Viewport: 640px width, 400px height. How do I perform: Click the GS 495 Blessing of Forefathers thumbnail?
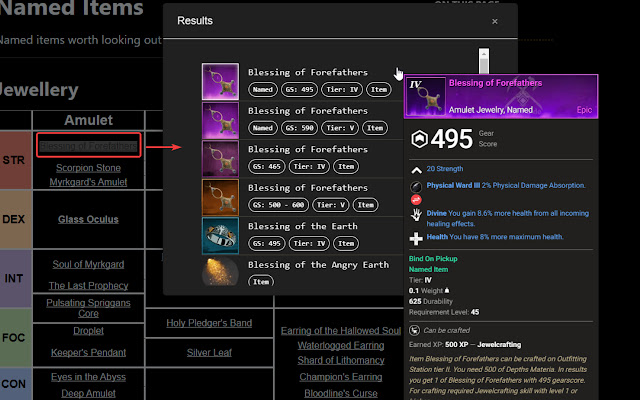[220, 82]
